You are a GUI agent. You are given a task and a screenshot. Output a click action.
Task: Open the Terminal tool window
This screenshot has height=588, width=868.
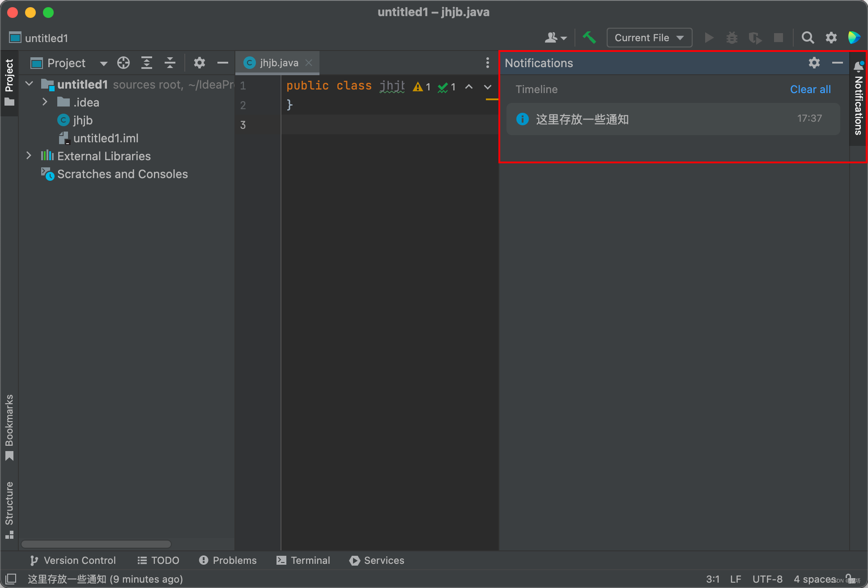(303, 560)
